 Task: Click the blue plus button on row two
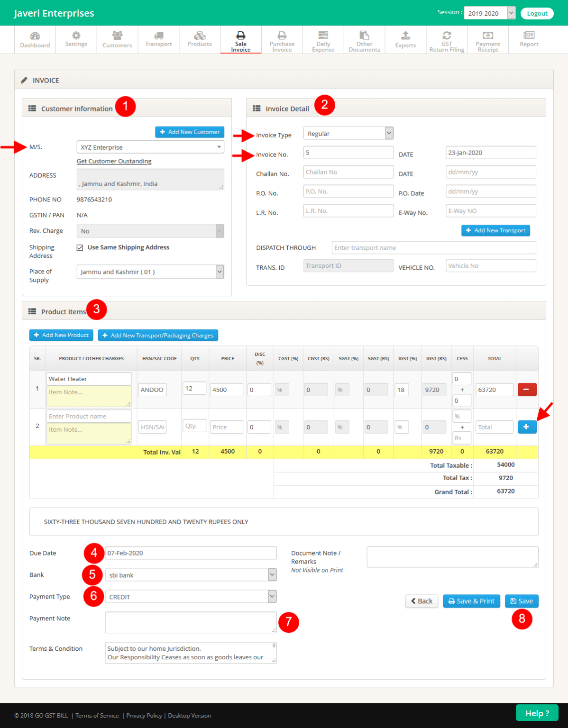(x=527, y=427)
